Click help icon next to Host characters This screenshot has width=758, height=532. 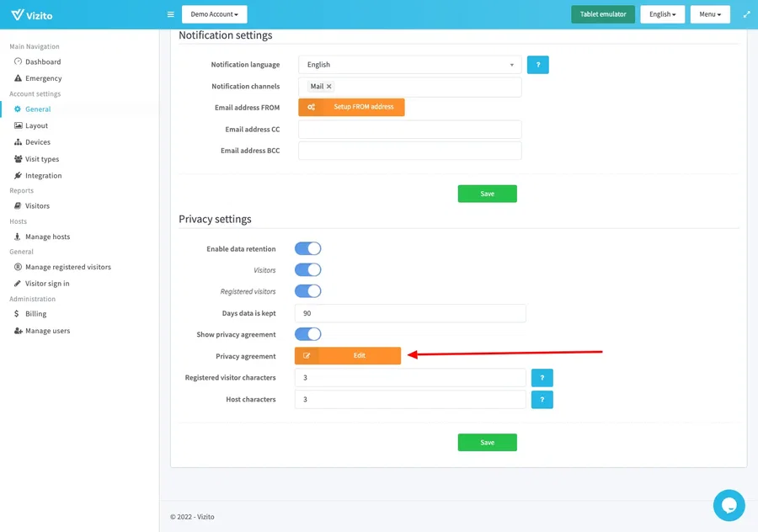[542, 400]
